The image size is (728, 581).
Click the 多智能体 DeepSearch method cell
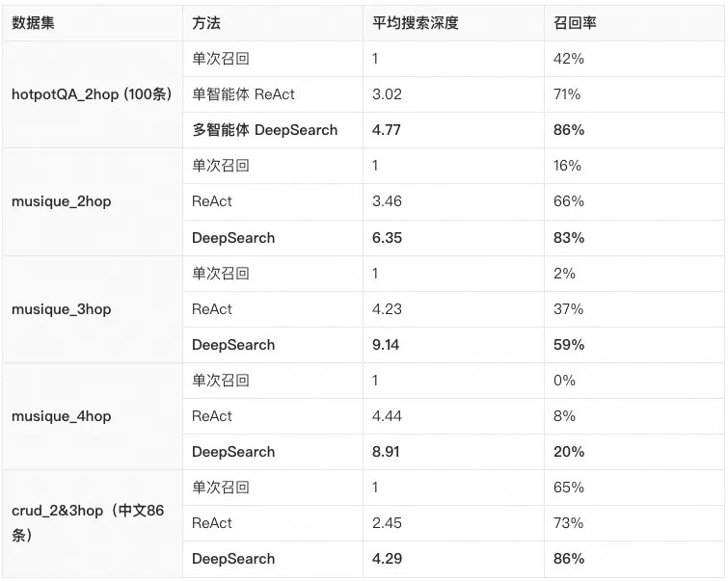(264, 130)
